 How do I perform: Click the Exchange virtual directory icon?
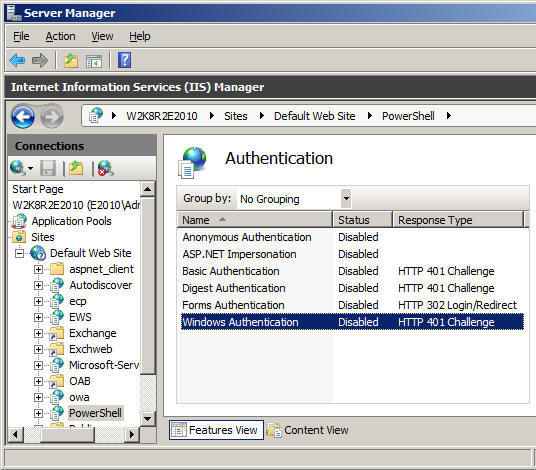57,333
